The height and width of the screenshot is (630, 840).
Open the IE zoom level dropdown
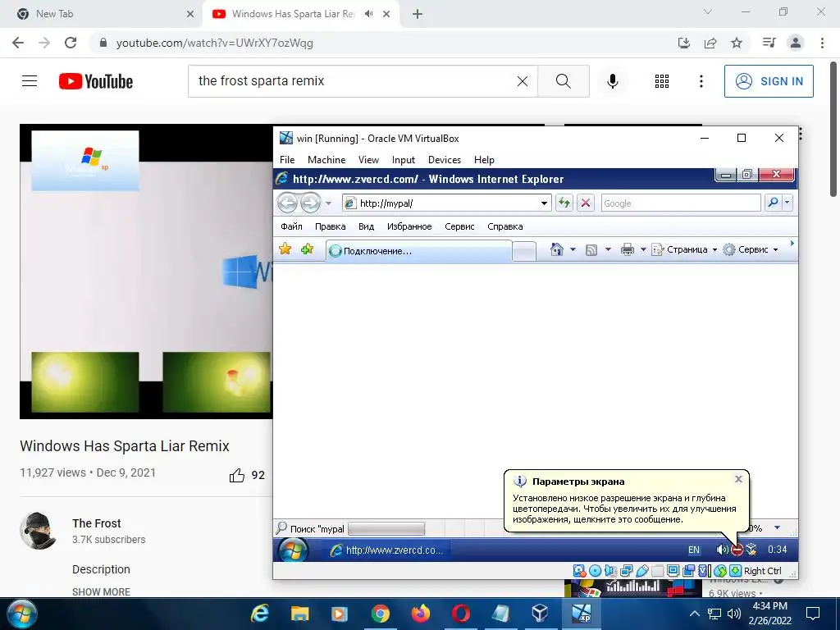point(778,528)
